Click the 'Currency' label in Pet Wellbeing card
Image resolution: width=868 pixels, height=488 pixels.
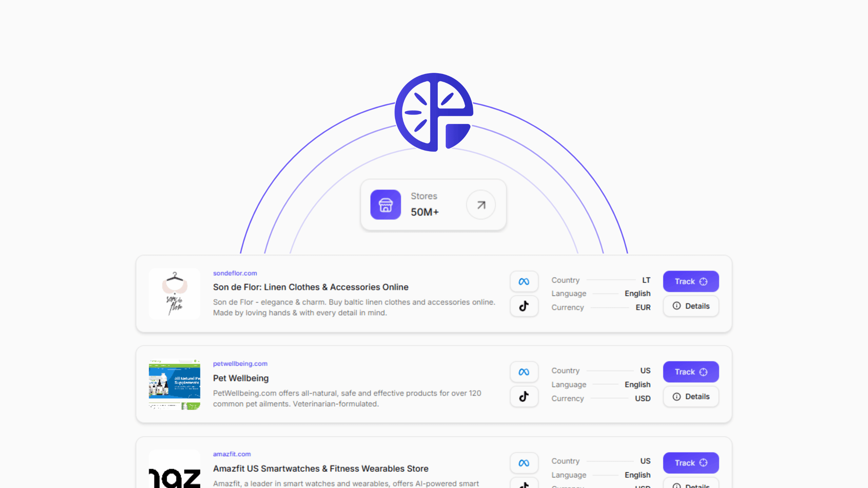click(568, 399)
